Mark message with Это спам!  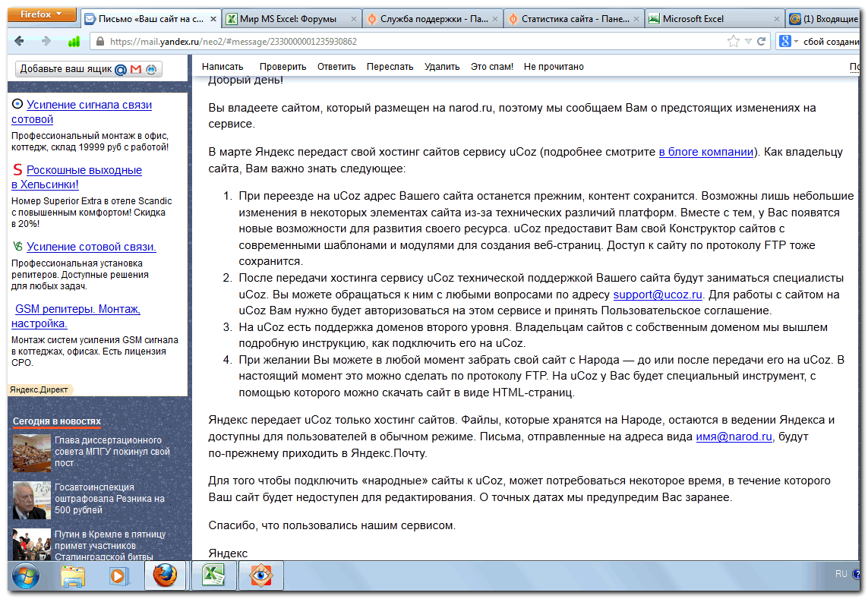pos(491,67)
